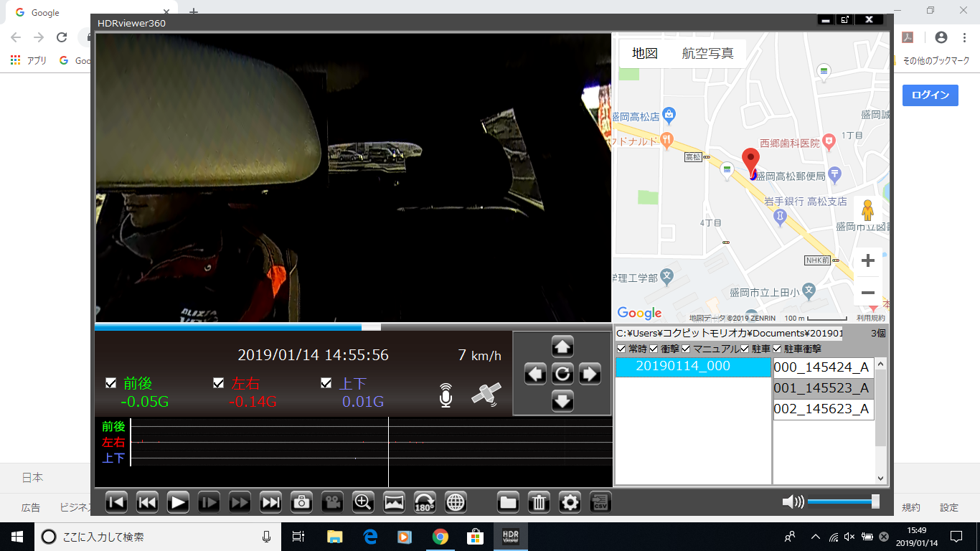The image size is (980, 551).
Task: Click the zoom magnifier icon in toolbar
Action: point(363,501)
